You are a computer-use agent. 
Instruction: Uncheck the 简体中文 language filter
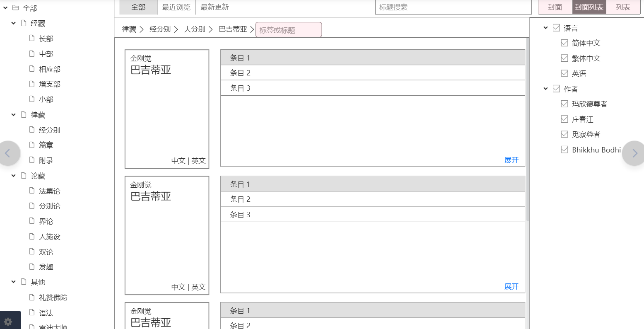[564, 43]
